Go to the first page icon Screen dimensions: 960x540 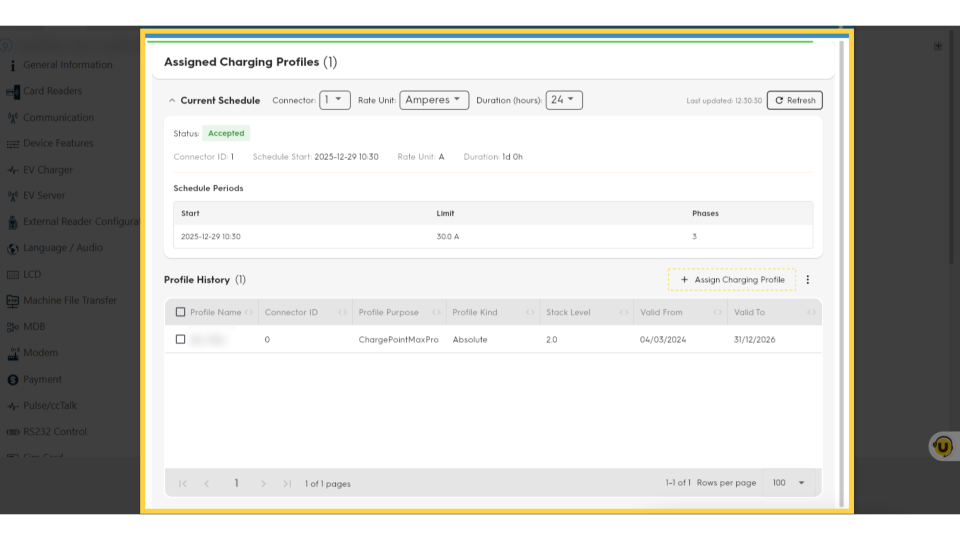point(183,484)
